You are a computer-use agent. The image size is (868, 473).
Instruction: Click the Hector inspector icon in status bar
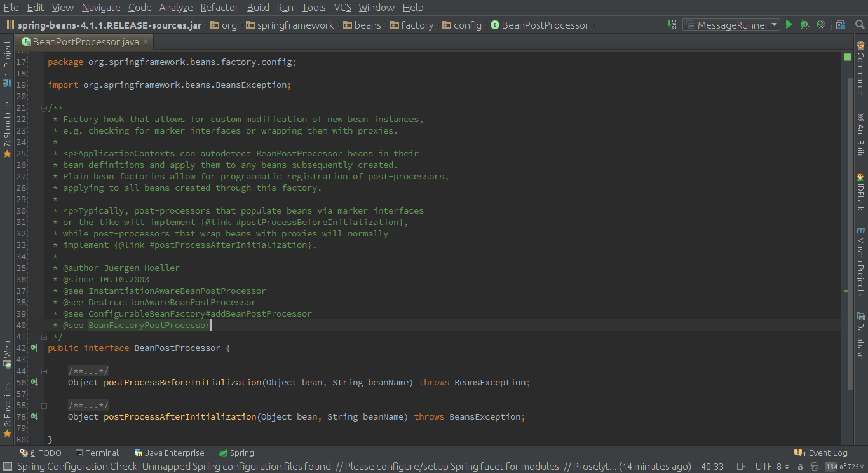point(815,467)
